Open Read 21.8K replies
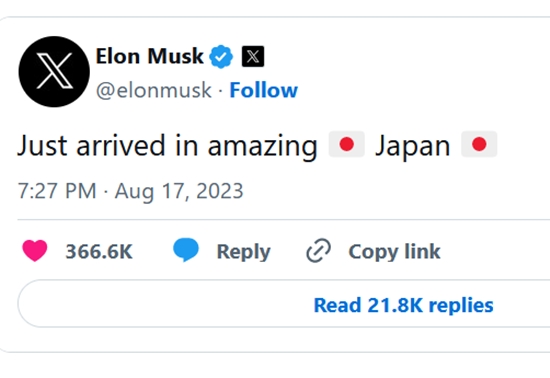This screenshot has height=378, width=550. pos(403,305)
